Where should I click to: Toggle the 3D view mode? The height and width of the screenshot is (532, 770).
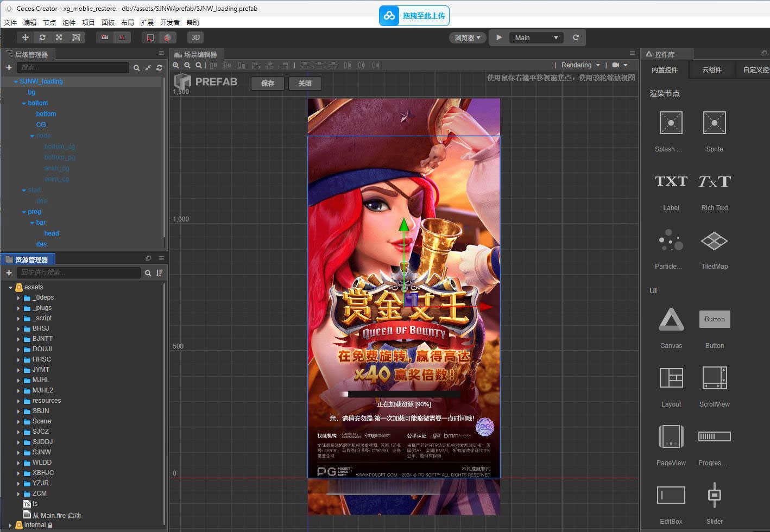pyautogui.click(x=195, y=37)
